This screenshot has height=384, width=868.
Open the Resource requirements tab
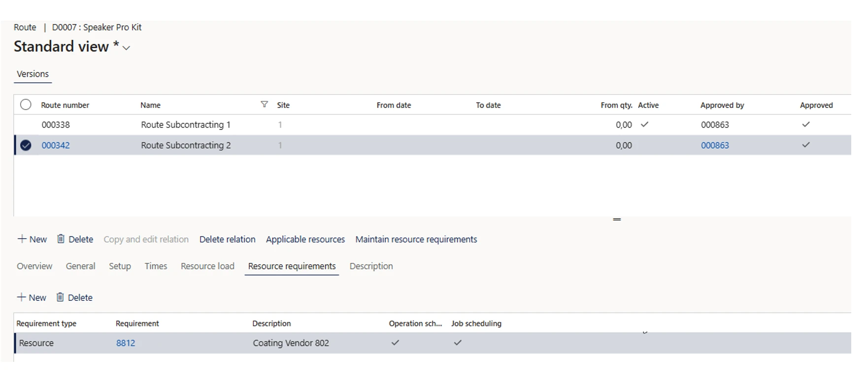pyautogui.click(x=292, y=266)
